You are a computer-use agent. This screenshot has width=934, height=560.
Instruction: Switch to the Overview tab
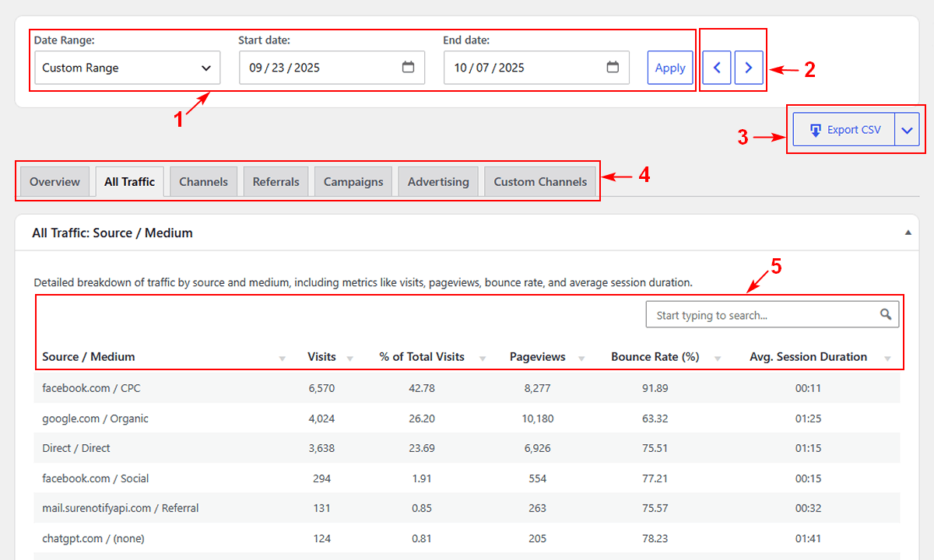(54, 181)
